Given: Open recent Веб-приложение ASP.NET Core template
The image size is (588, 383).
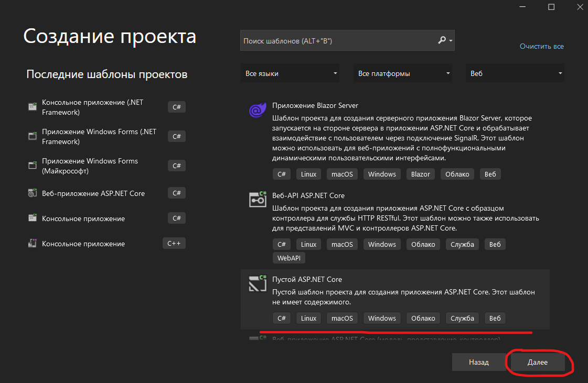Looking at the screenshot, I should (107, 193).
